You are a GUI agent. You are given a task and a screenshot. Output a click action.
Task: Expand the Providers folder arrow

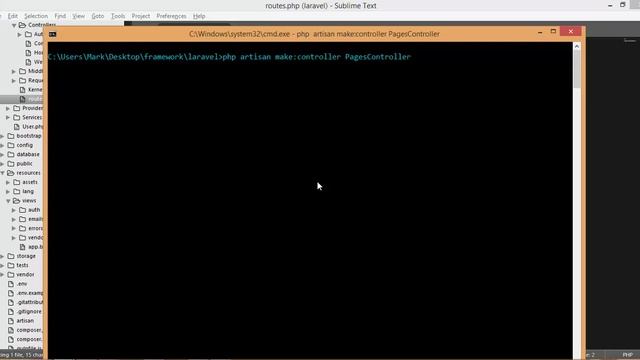(8, 108)
